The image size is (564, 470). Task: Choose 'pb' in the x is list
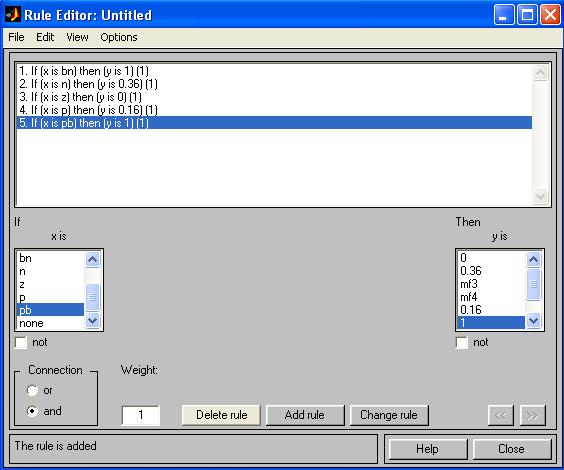50,310
